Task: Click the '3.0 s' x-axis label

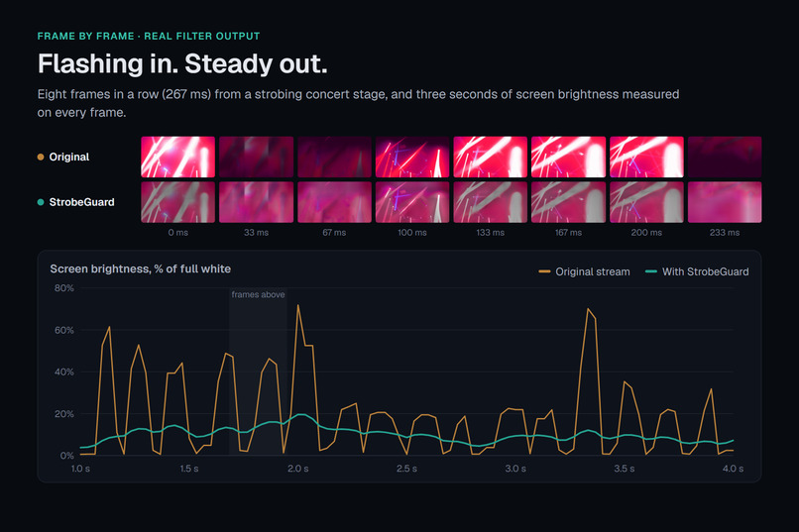Action: coord(515,469)
